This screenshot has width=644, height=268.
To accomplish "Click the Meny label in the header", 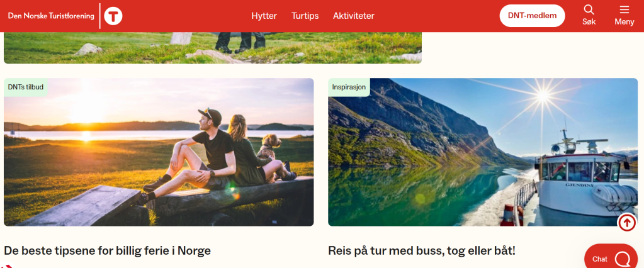I will point(624,22).
